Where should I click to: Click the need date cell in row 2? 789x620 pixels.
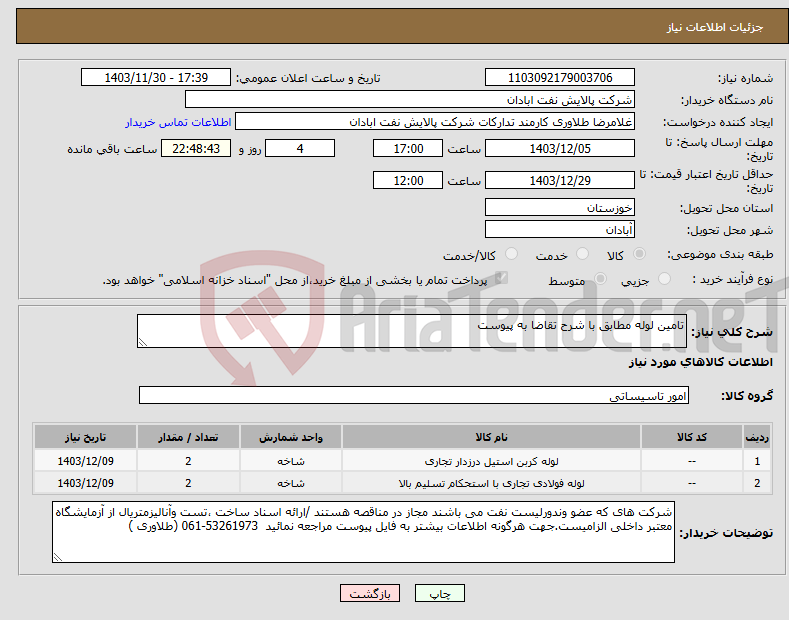(x=86, y=483)
